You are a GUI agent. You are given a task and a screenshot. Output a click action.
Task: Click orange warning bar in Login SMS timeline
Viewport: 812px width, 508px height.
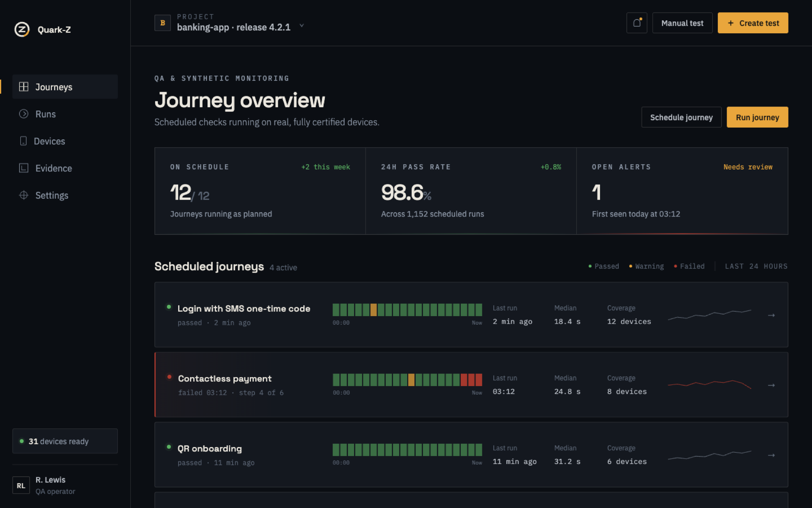pos(374,310)
